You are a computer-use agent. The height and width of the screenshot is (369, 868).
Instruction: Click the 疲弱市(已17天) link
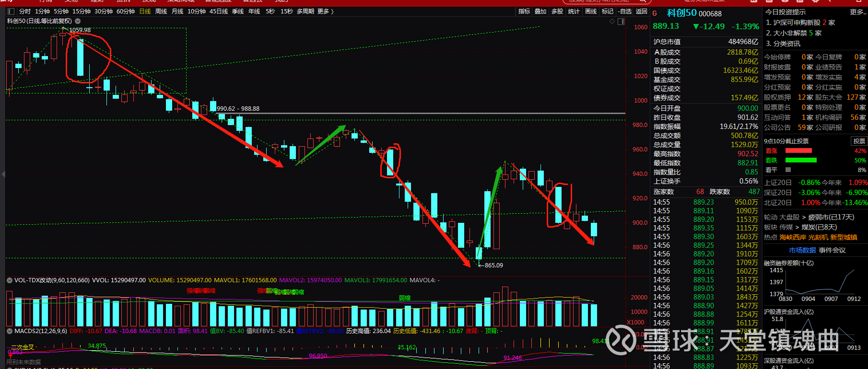coord(832,217)
